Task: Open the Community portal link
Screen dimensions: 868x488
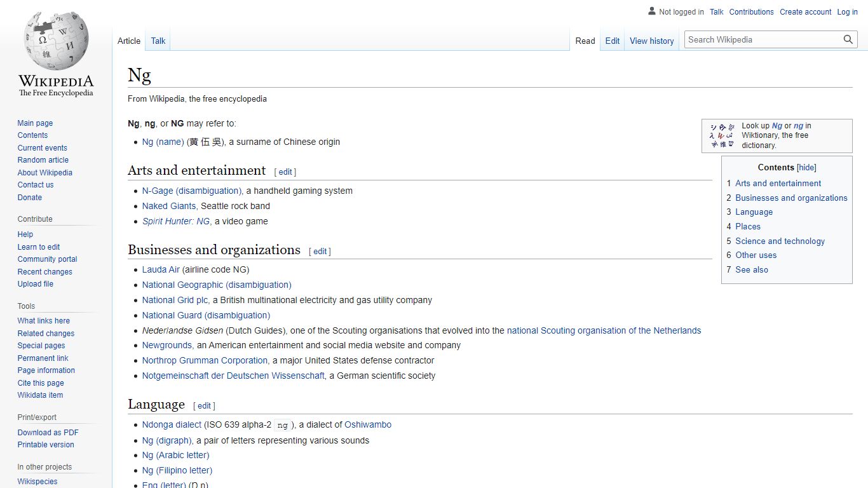Action: coord(47,259)
